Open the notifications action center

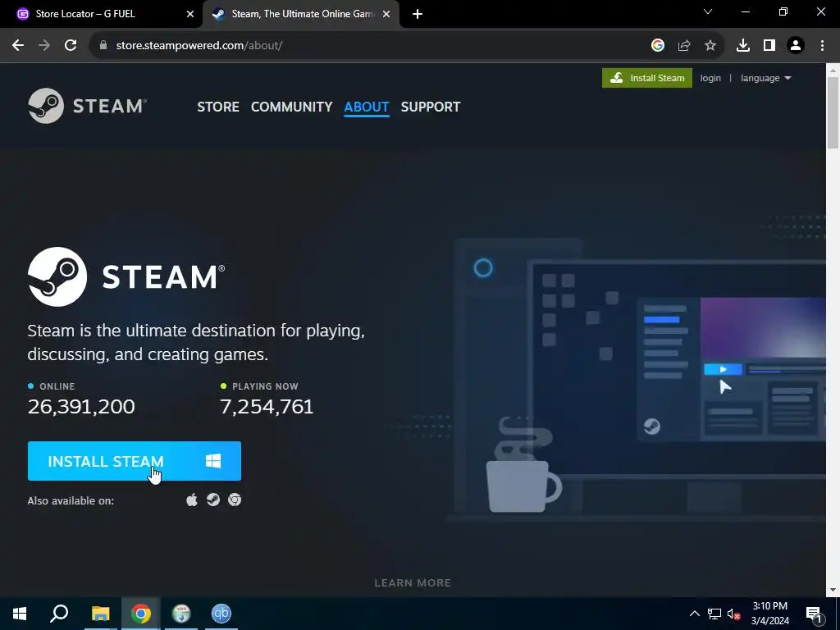click(815, 614)
